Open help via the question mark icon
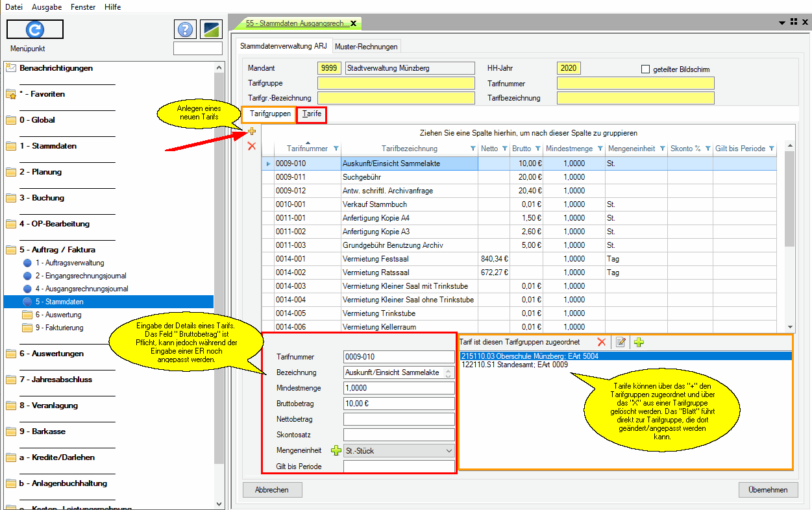Image resolution: width=812 pixels, height=510 pixels. coord(185,29)
